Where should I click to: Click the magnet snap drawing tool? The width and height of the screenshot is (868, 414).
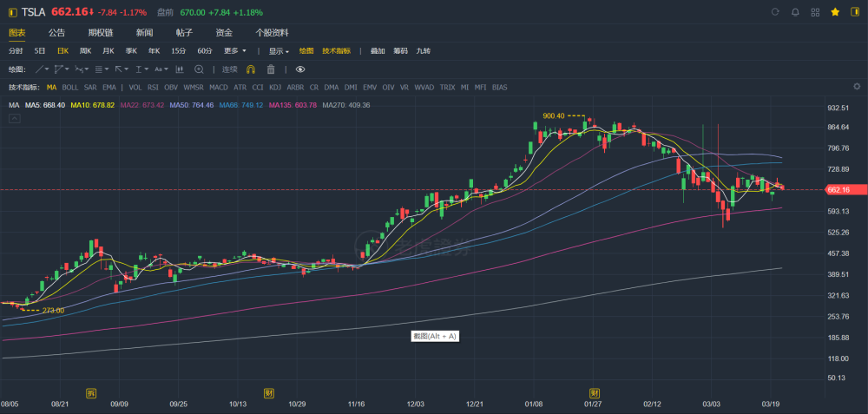(x=252, y=69)
